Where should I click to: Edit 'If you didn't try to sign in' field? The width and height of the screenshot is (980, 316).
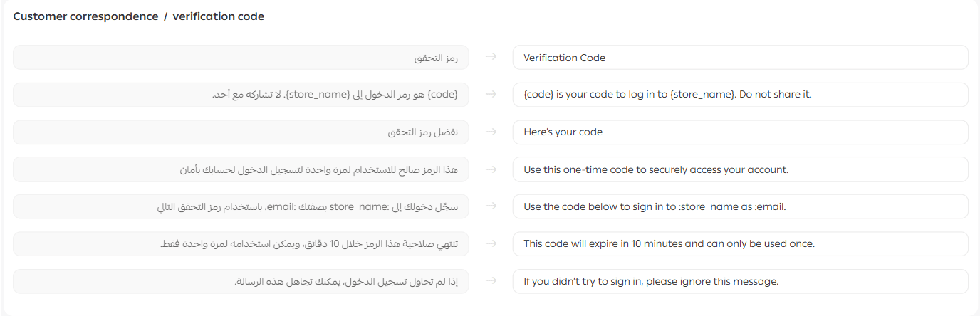(x=740, y=280)
